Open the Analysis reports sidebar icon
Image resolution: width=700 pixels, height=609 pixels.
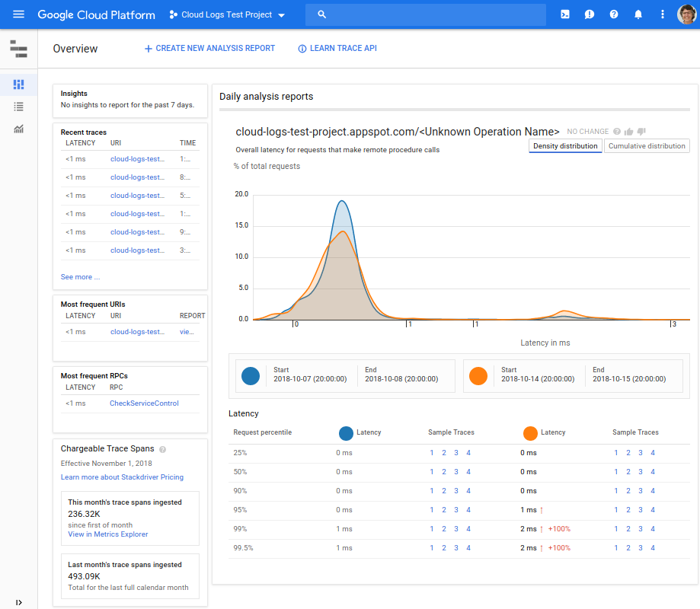[x=18, y=129]
